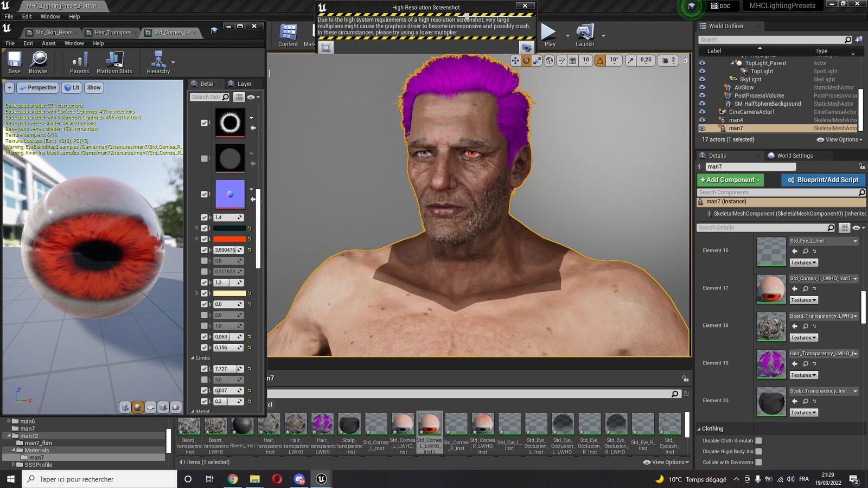
Task: Click Add Component button
Action: (730, 180)
